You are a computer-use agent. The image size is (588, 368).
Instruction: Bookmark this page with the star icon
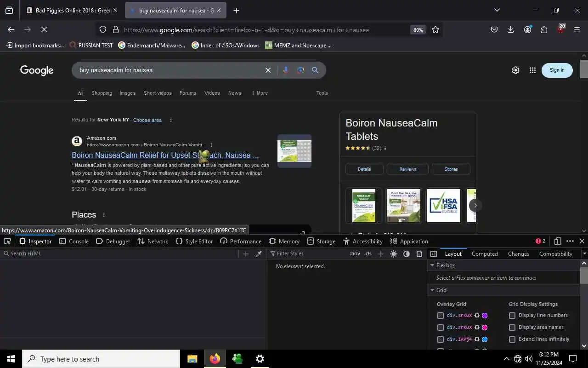[x=435, y=29]
